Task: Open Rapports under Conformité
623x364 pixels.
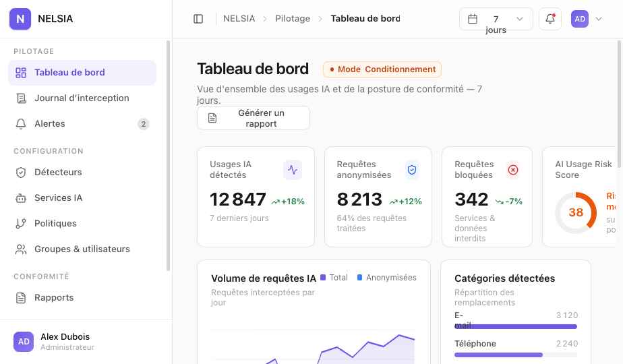Action: [82, 298]
